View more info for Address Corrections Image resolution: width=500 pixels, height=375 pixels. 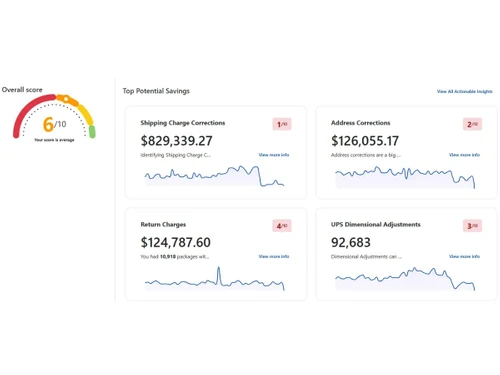tap(464, 155)
